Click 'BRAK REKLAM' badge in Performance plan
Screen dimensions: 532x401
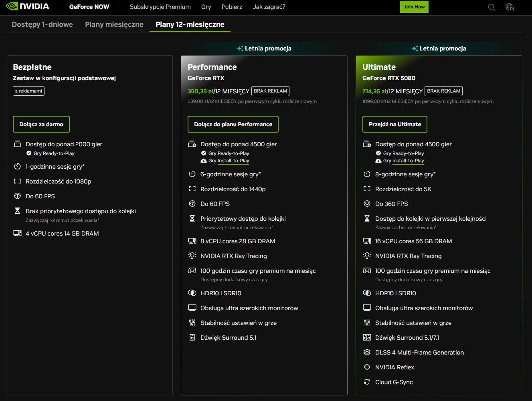coord(271,91)
